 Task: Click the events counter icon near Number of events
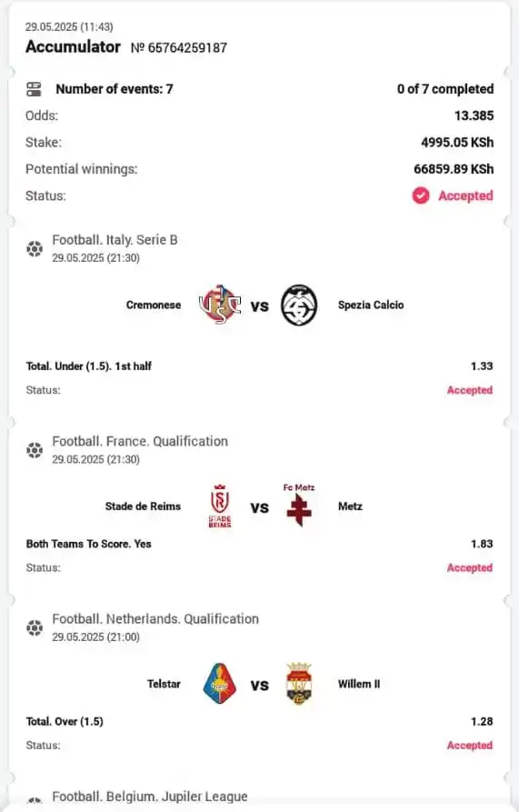coord(34,89)
